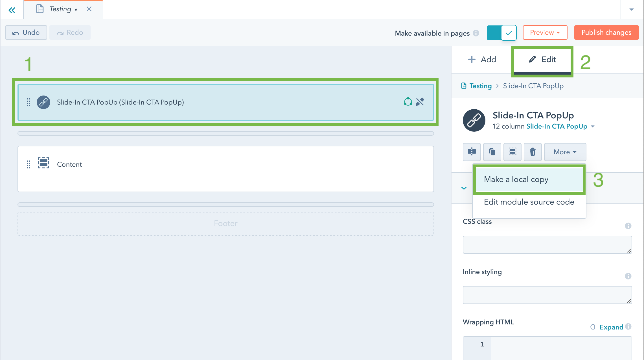The height and width of the screenshot is (360, 644).
Task: Click the crossed-out pin icon in module row
Action: click(x=420, y=102)
